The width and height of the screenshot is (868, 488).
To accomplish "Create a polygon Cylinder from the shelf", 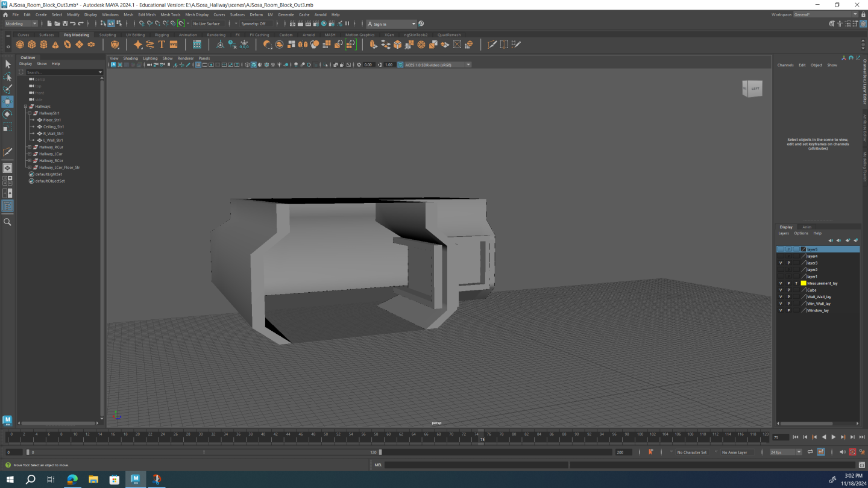I will (x=44, y=45).
